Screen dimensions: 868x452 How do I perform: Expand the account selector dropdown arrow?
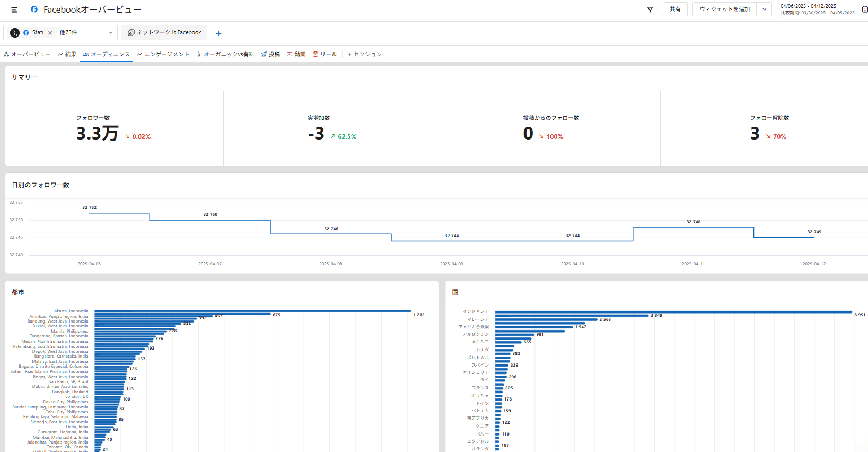(x=110, y=33)
